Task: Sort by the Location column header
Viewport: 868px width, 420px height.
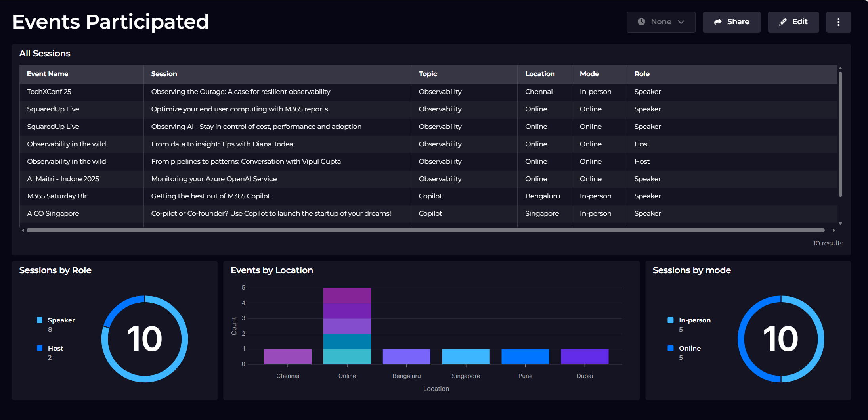Action: point(540,74)
